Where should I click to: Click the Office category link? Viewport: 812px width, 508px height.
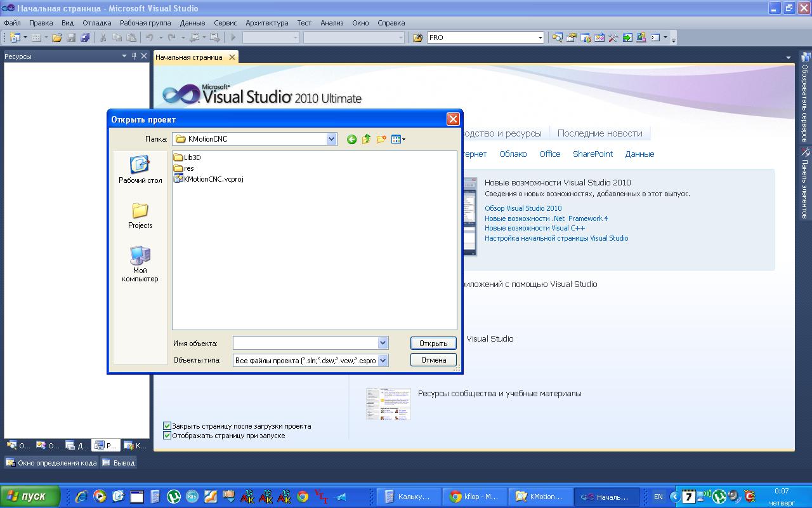click(550, 154)
